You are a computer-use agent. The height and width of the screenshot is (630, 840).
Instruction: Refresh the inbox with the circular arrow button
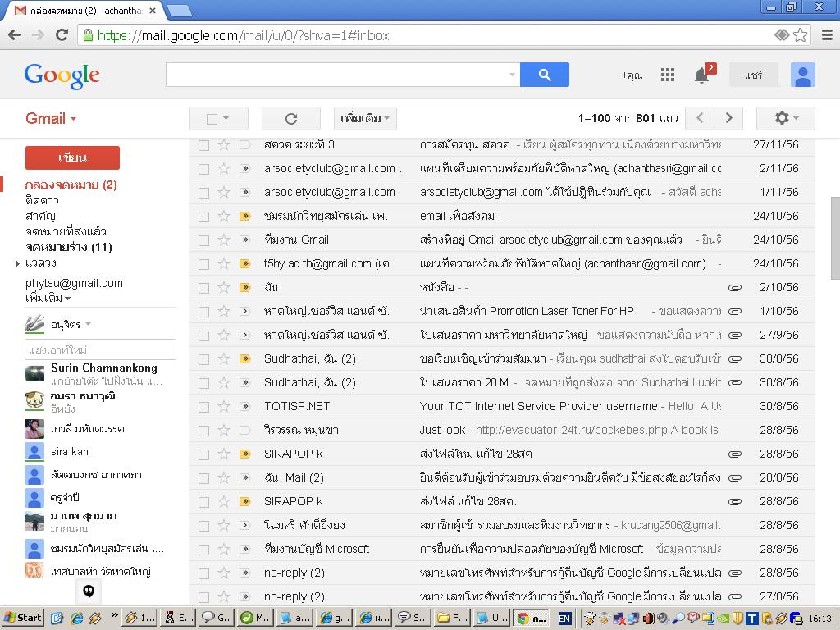[x=291, y=118]
